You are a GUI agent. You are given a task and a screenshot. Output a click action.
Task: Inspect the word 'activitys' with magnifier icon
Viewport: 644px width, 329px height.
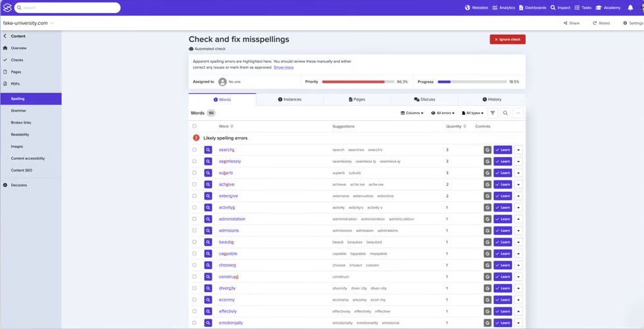click(x=208, y=207)
